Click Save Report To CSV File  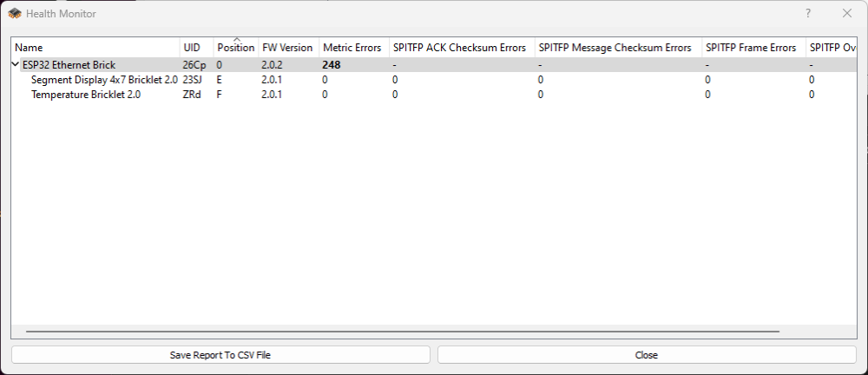point(220,355)
